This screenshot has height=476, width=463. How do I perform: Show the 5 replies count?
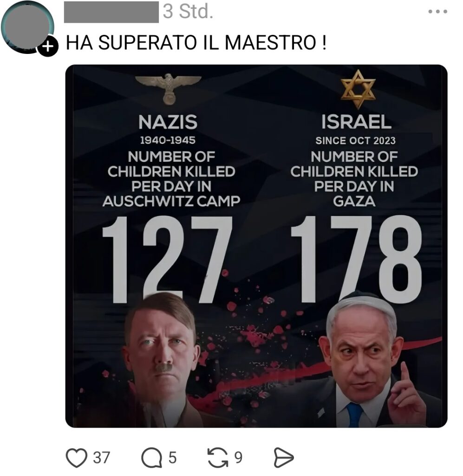172,458
